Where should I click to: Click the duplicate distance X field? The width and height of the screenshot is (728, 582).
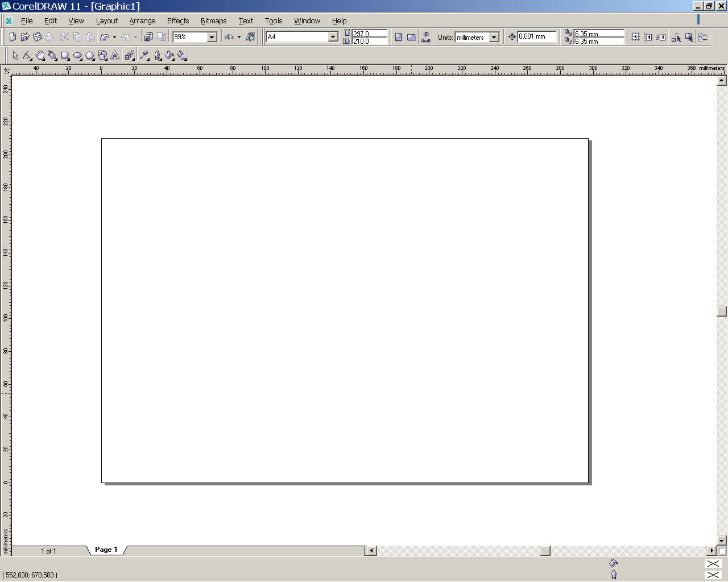pyautogui.click(x=599, y=34)
